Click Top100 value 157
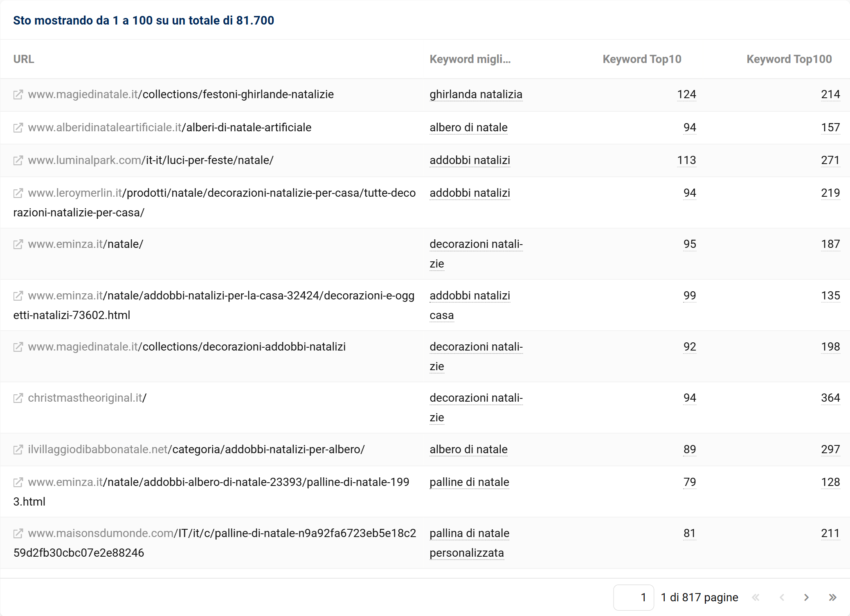Viewport: 850px width, 616px height. pos(830,128)
